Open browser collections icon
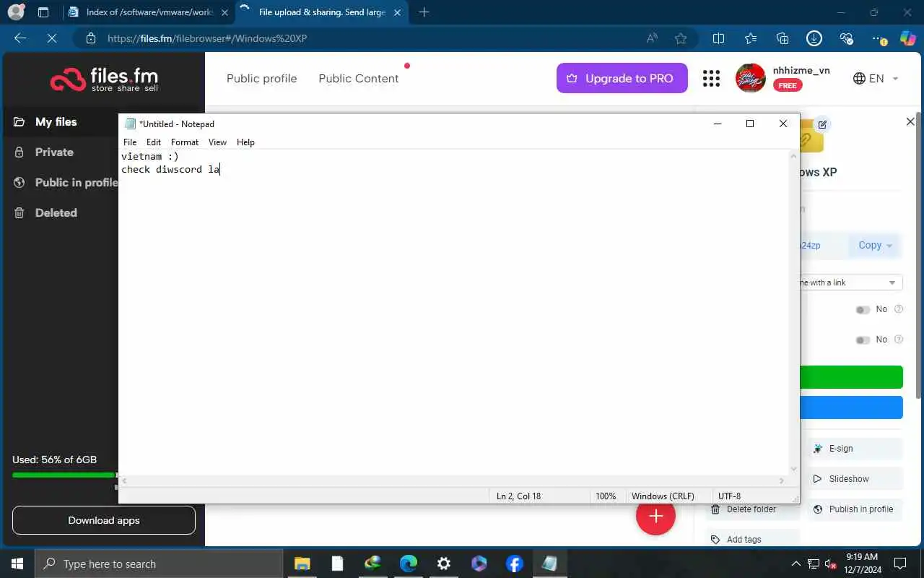 point(783,38)
